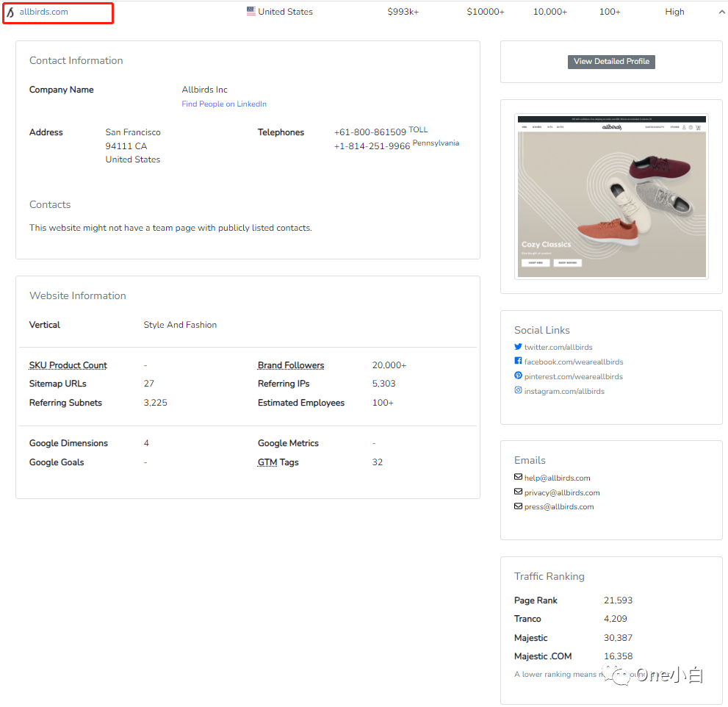Click the United States flag icon

(251, 12)
